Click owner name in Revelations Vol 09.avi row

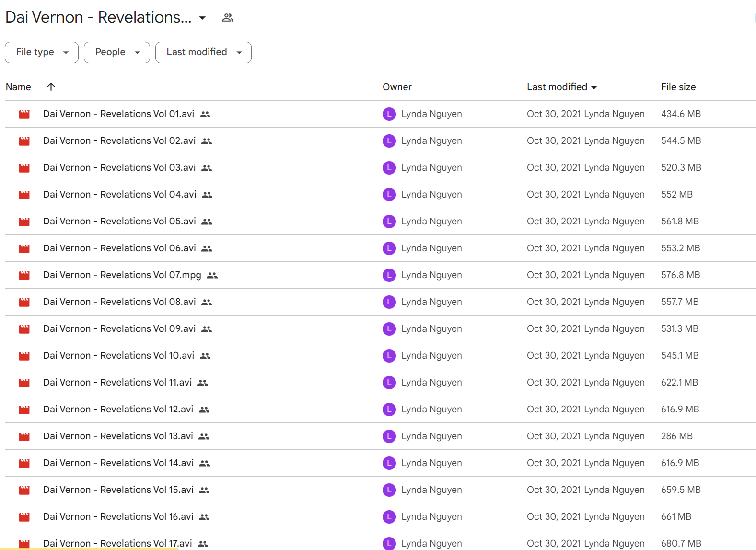click(431, 329)
